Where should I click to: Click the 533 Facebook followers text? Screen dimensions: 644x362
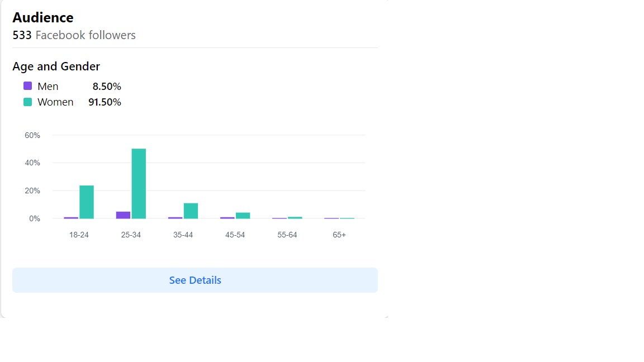(74, 35)
